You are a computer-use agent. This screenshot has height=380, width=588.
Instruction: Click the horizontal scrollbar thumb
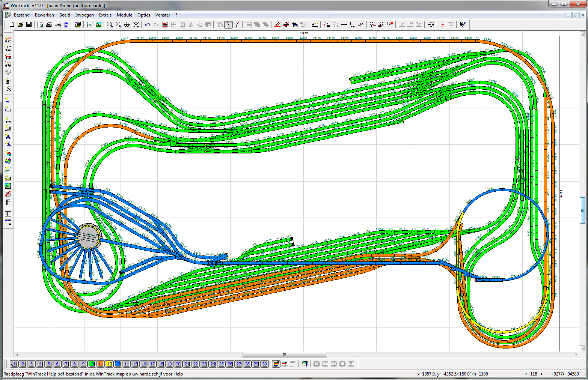[285, 354]
